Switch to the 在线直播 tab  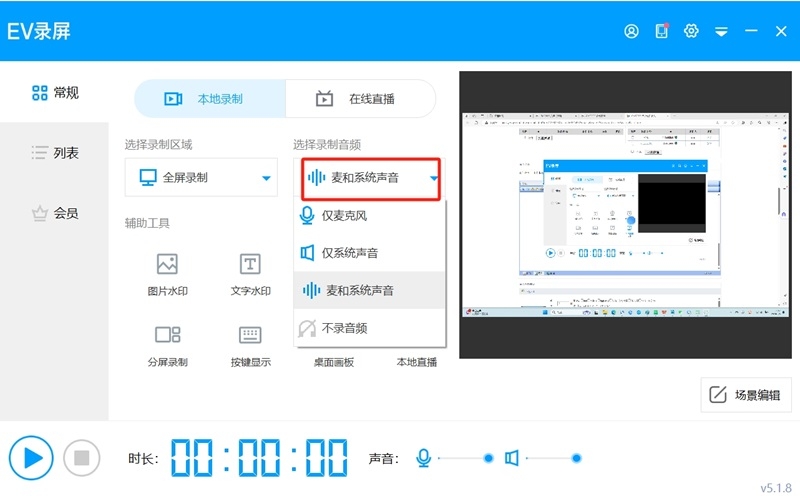[x=361, y=98]
